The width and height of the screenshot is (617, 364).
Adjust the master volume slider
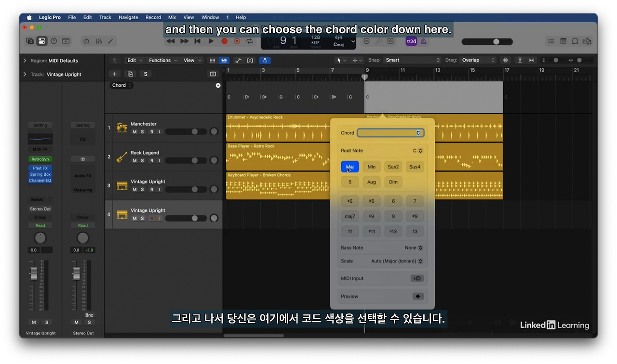(487, 42)
